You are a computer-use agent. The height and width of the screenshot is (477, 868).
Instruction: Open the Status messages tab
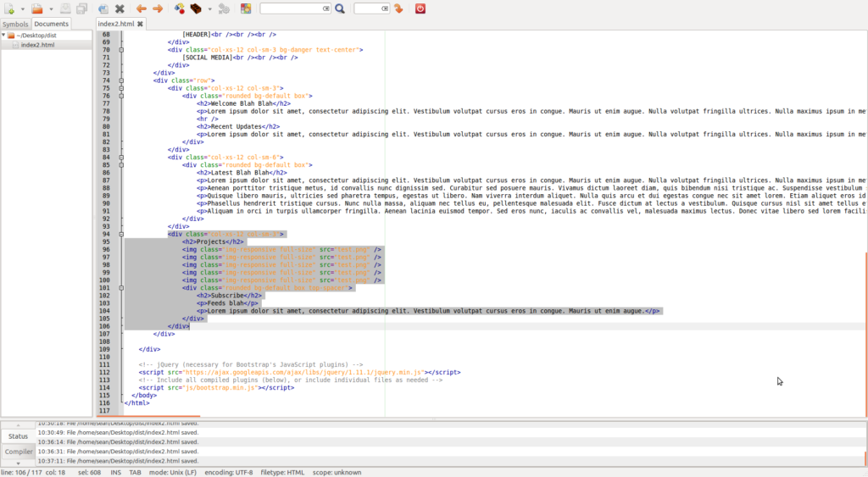[x=18, y=436]
